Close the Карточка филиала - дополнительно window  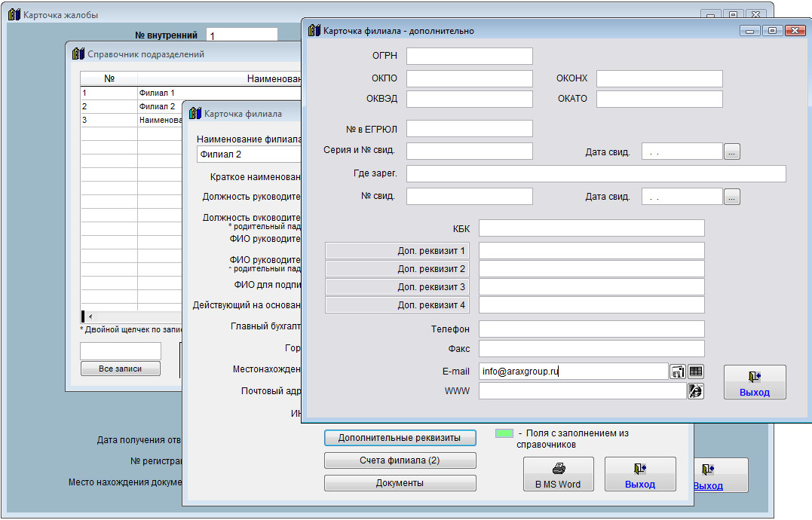[795, 31]
